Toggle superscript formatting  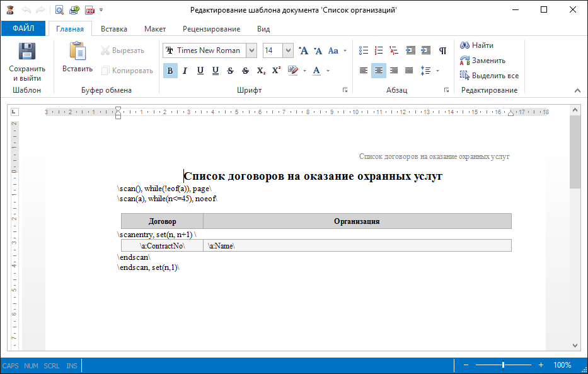(277, 71)
